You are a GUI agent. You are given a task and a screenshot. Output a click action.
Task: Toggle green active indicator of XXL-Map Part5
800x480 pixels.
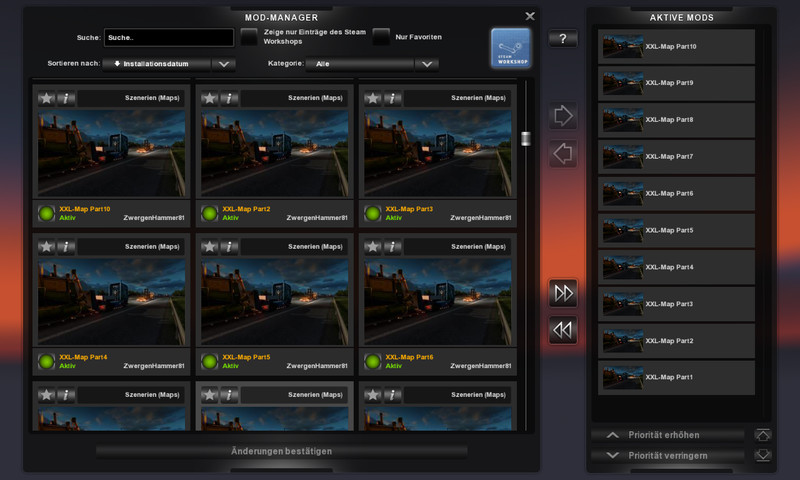[210, 362]
